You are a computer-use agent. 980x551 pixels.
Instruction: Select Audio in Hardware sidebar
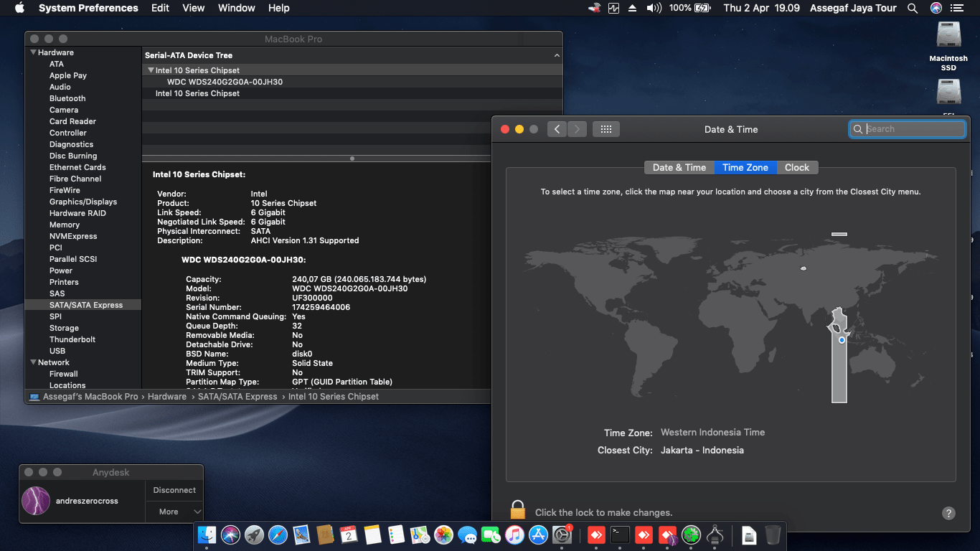click(60, 87)
